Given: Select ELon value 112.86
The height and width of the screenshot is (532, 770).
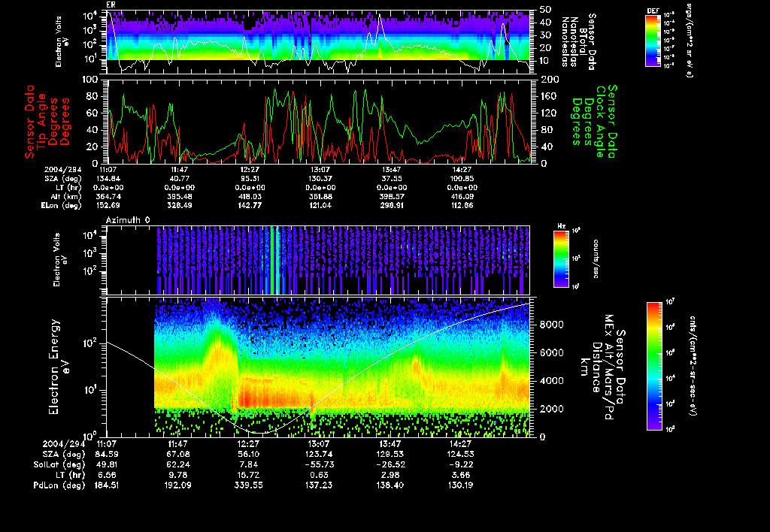Looking at the screenshot, I should point(462,206).
